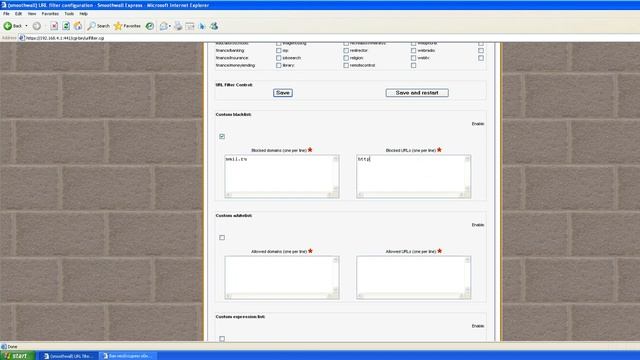This screenshot has width=640, height=360.
Task: Open the Edit menu
Action: (x=18, y=14)
